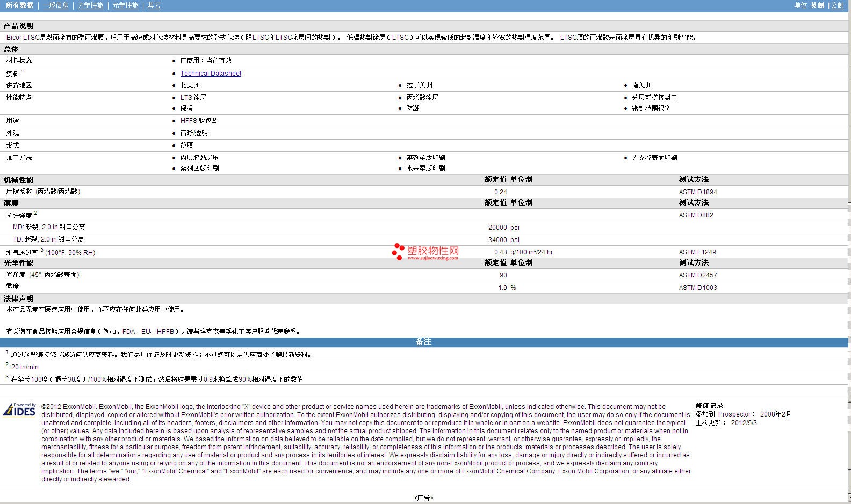Click the 北美洲 supply region
The height and width of the screenshot is (504, 851).
click(x=190, y=85)
